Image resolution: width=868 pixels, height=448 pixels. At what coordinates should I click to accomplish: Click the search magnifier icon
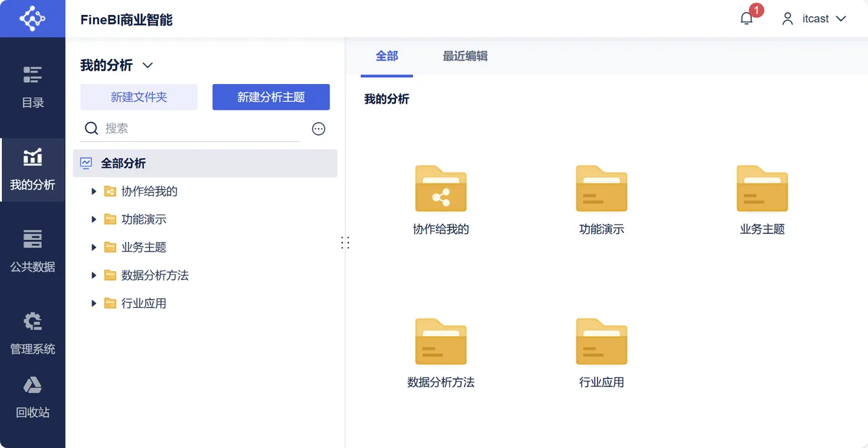pyautogui.click(x=91, y=128)
